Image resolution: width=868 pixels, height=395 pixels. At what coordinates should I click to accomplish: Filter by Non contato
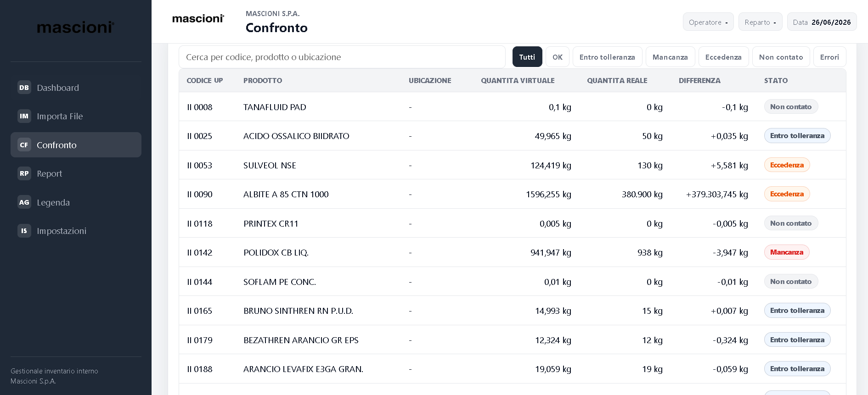[781, 57]
